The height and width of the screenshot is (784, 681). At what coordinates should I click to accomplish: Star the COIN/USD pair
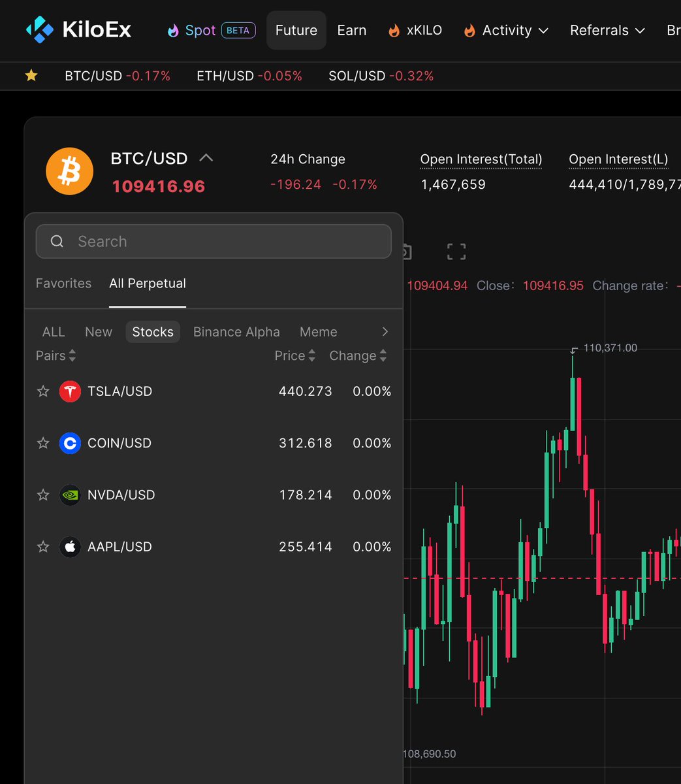[x=43, y=443]
